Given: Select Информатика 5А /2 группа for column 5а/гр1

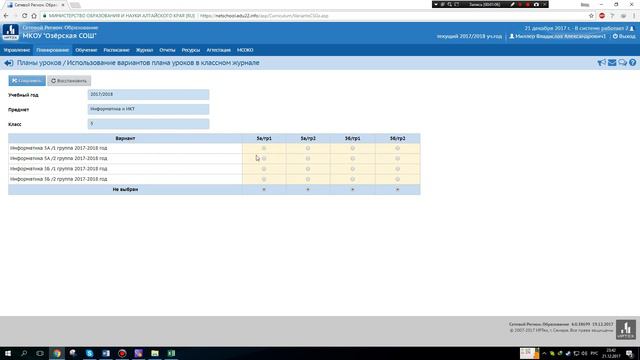Looking at the screenshot, I should coord(264,158).
